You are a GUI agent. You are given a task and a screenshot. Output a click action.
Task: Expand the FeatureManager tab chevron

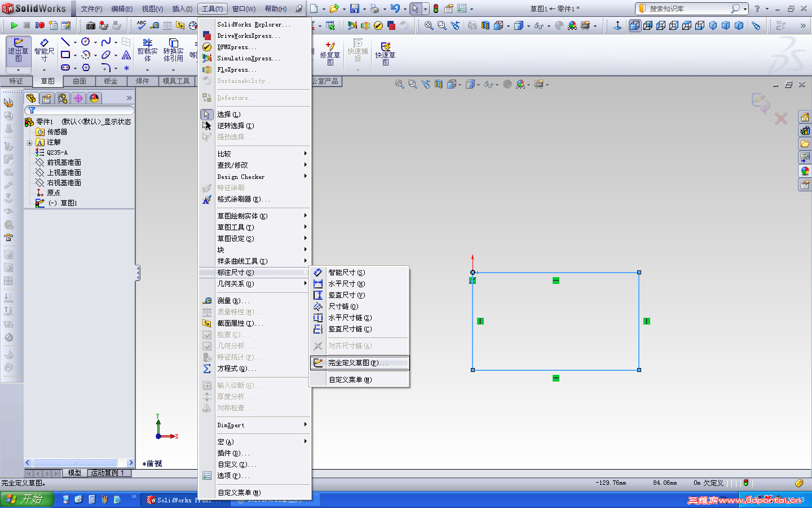pos(129,98)
